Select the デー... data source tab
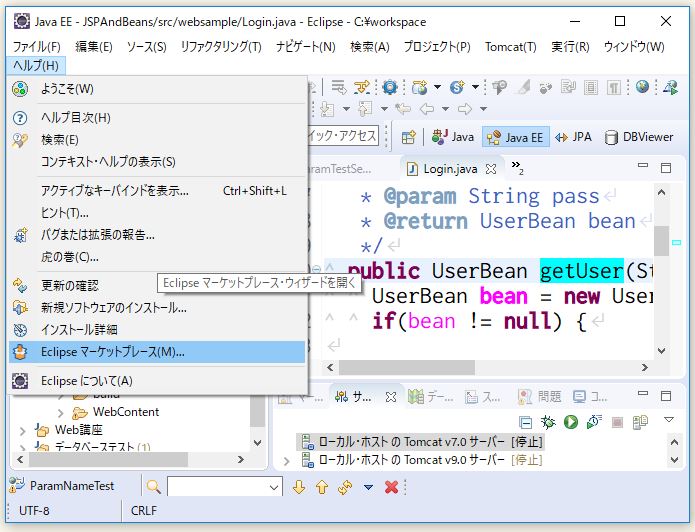The width and height of the screenshot is (695, 532). click(x=430, y=396)
